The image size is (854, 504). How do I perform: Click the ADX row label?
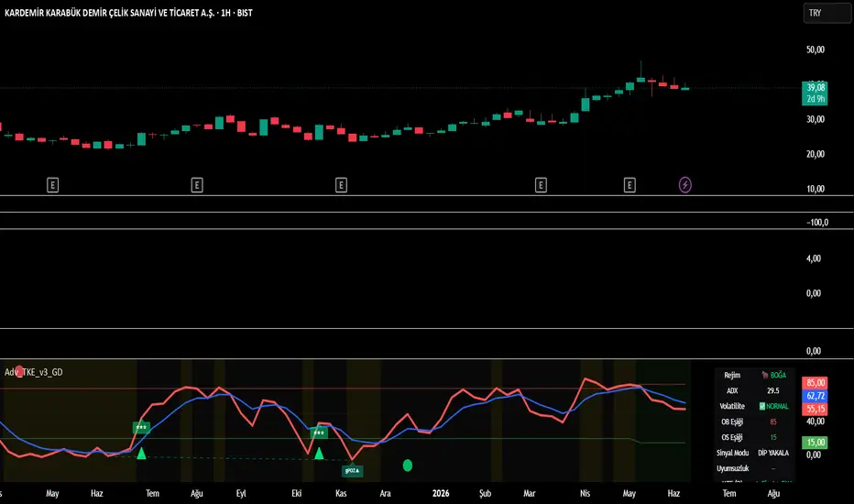tap(732, 390)
